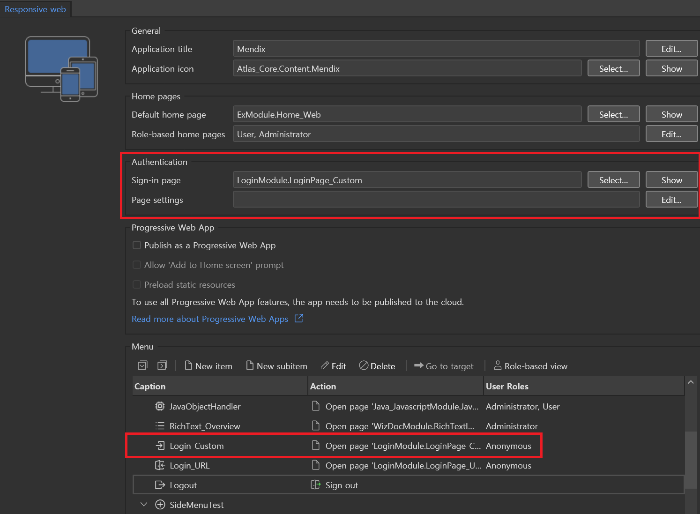
Task: Click the JavaObjectHandler row icon
Action: (160, 406)
